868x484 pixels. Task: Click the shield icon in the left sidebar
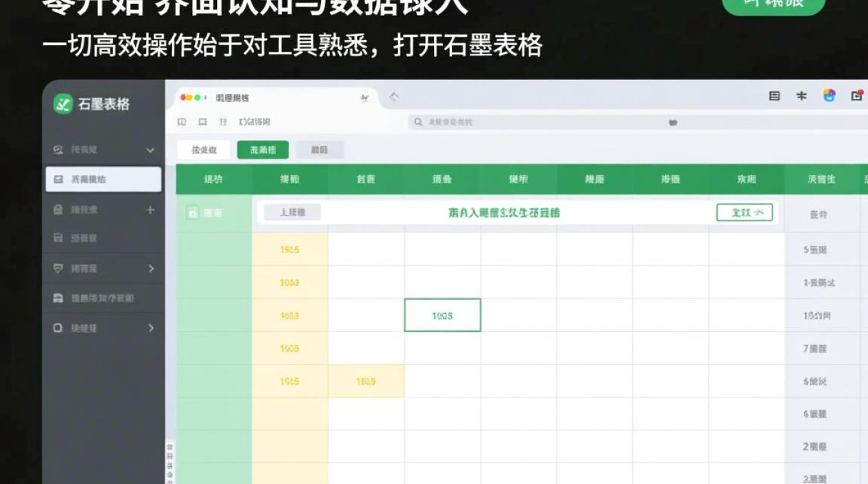click(59, 268)
